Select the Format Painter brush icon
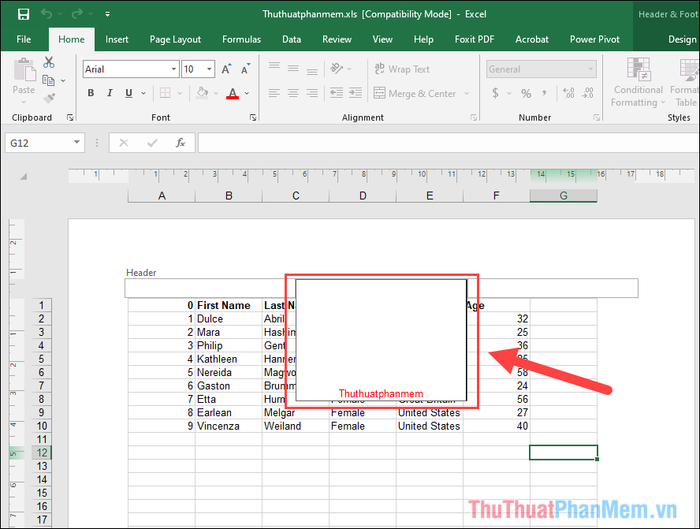The image size is (700, 529). pos(49,97)
